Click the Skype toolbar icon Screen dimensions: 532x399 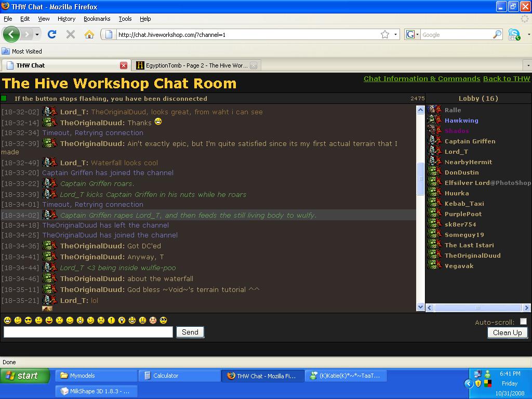pos(514,34)
